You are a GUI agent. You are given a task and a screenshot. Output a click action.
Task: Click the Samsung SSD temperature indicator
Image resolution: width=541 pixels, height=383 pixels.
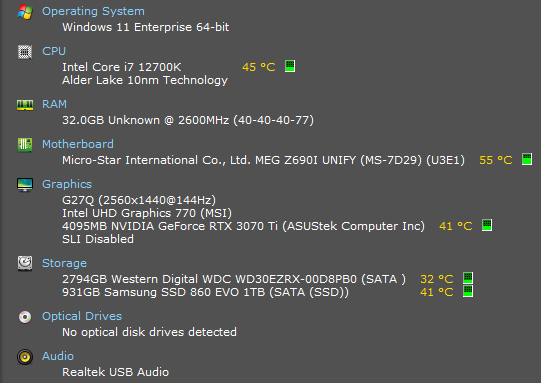468,291
